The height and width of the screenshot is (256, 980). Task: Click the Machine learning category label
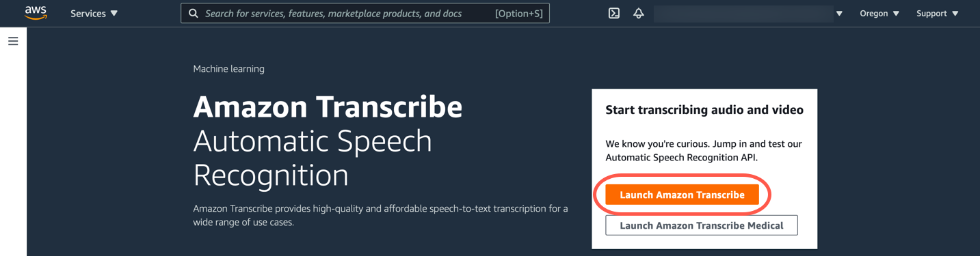(x=228, y=69)
